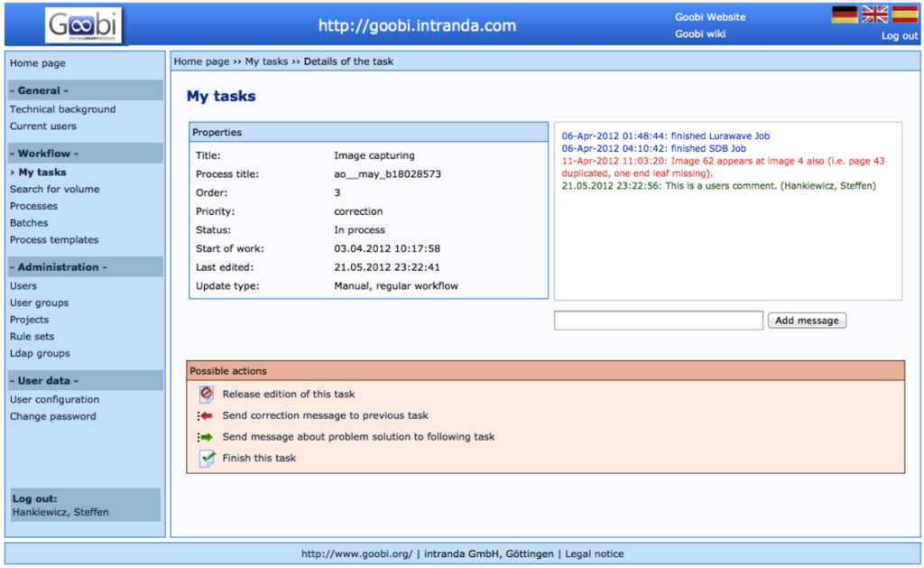Click Send correction message to previous task
Image resolution: width=924 pixels, height=568 pixels.
point(325,415)
